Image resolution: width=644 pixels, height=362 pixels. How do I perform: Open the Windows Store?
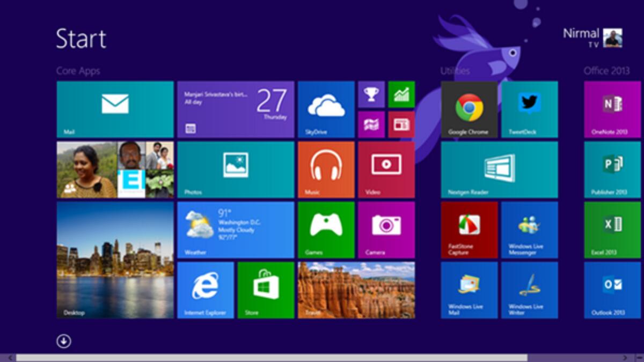[x=266, y=290]
